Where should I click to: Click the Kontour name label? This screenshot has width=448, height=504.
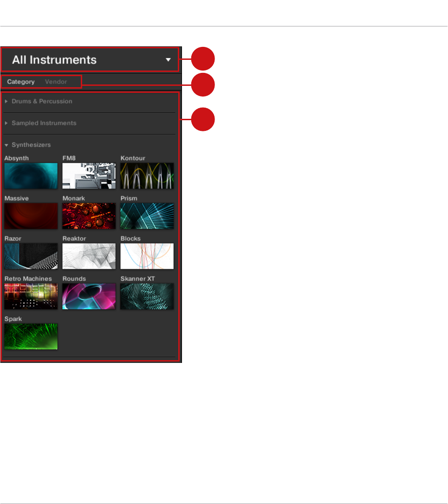[133, 158]
